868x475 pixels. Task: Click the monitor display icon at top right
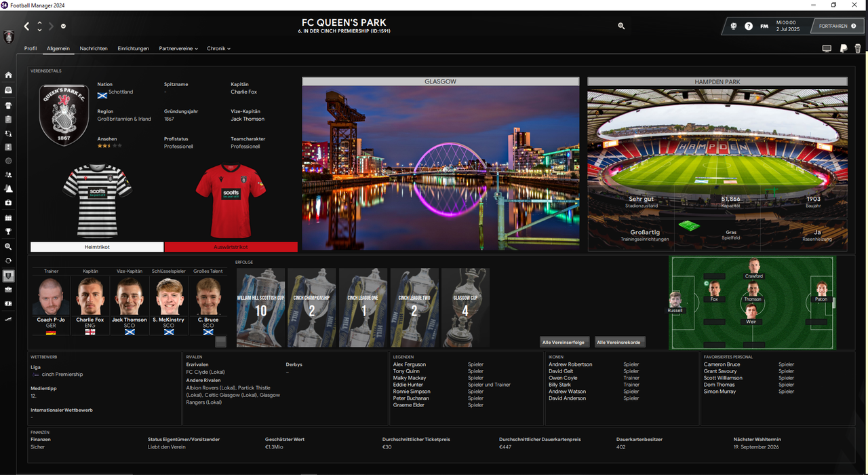(827, 48)
